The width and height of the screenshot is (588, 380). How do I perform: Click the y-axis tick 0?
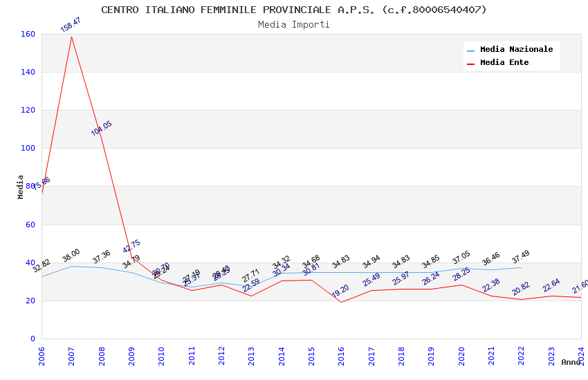point(33,339)
